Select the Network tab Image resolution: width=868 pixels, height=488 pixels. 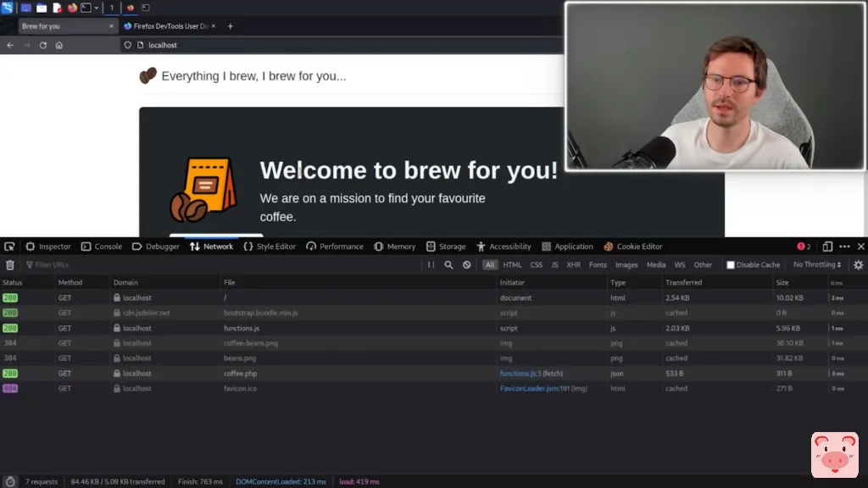point(211,247)
